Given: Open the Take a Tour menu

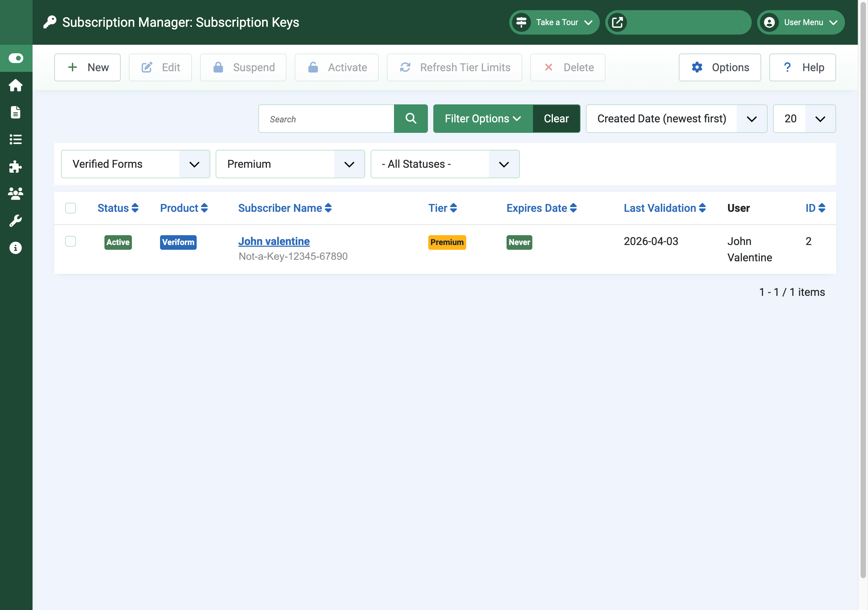Looking at the screenshot, I should pos(554,22).
